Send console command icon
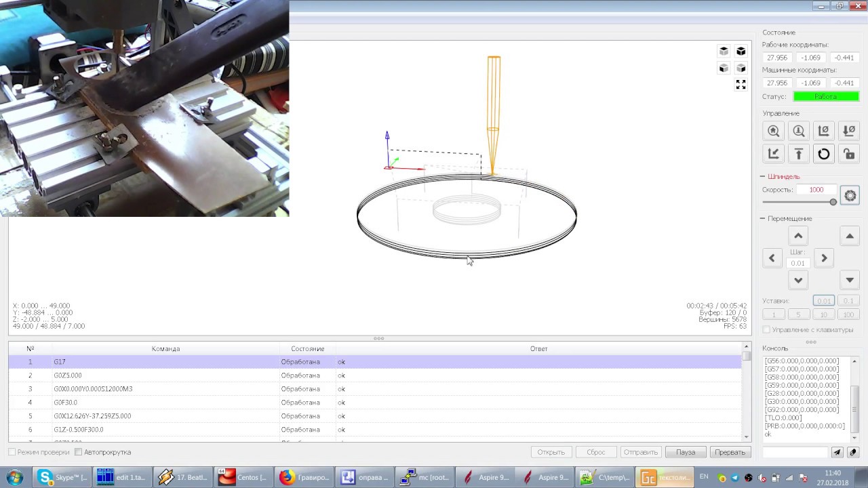The height and width of the screenshot is (488, 868). 837,452
